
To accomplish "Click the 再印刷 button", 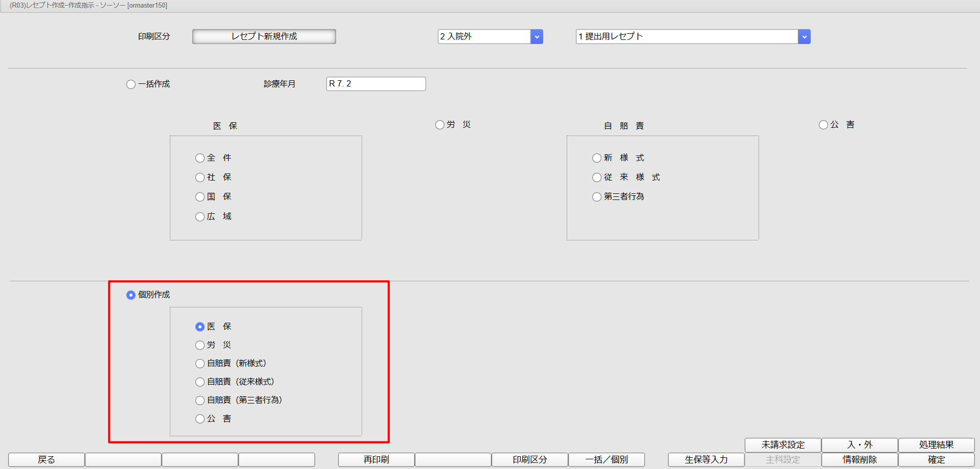I will point(376,460).
